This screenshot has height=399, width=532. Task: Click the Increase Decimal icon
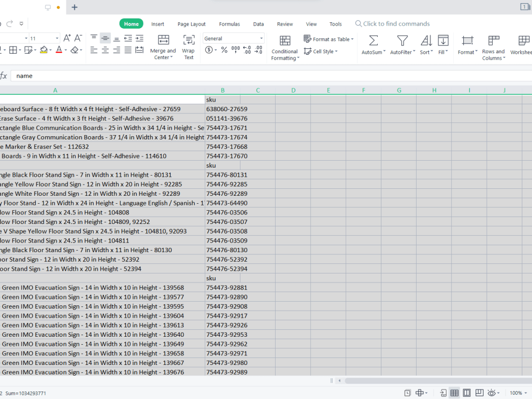point(246,51)
